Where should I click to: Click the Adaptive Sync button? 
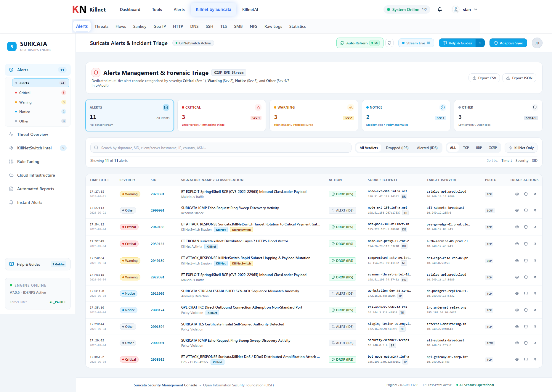(x=508, y=43)
